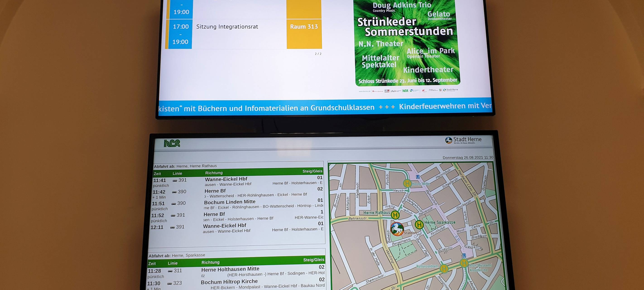Click the Raum 313 label
Image resolution: width=644 pixels, height=290 pixels.
[x=304, y=26]
